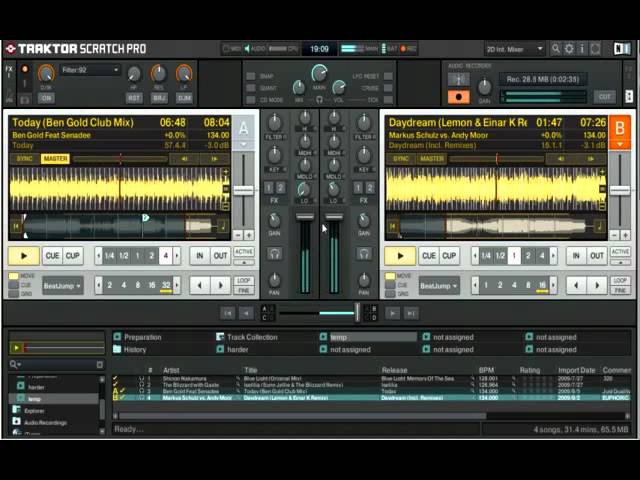The height and width of the screenshot is (480, 640).
Task: Click deck B tempo fader handle
Action: pyautogui.click(x=620, y=190)
